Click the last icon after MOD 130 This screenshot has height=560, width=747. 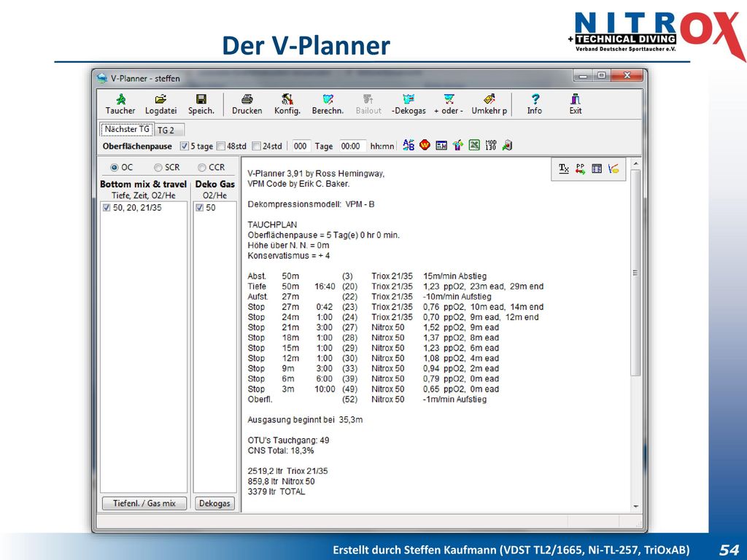click(x=507, y=145)
